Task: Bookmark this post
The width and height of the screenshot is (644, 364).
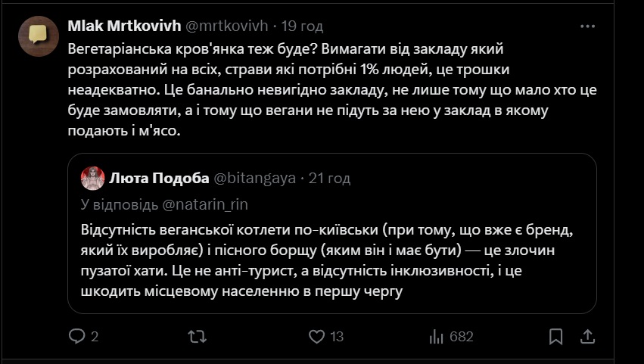Action: click(x=555, y=336)
